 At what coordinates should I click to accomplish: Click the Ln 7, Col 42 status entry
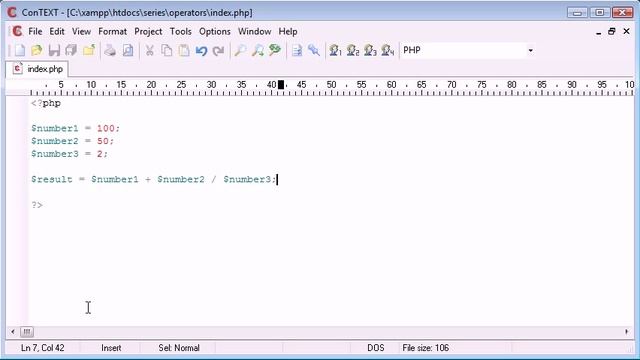(42, 348)
